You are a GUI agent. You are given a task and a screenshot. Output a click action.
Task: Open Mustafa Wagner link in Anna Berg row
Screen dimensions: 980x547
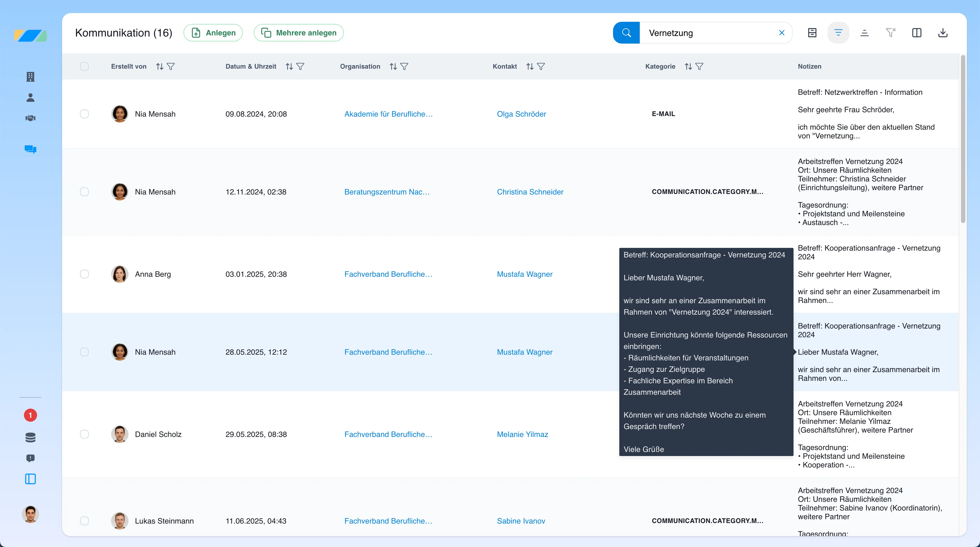tap(525, 274)
